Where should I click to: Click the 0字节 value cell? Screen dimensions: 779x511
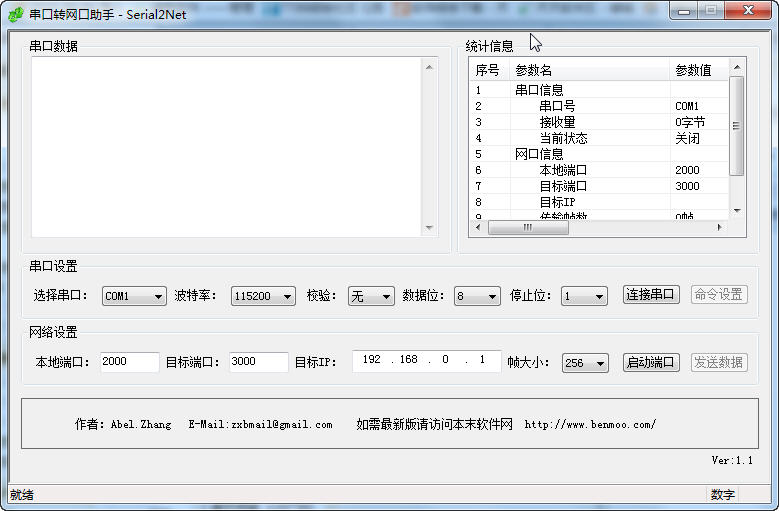(x=690, y=122)
